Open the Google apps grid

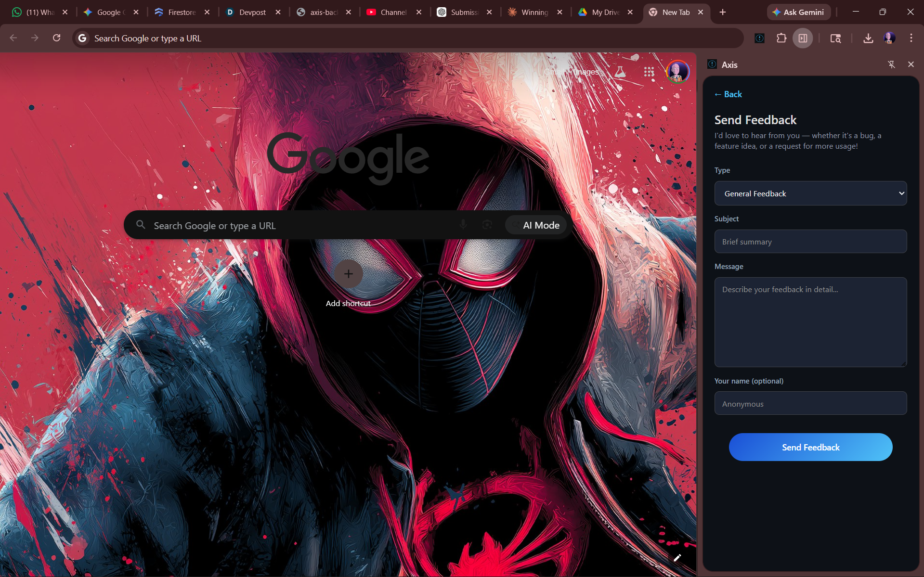pyautogui.click(x=649, y=72)
